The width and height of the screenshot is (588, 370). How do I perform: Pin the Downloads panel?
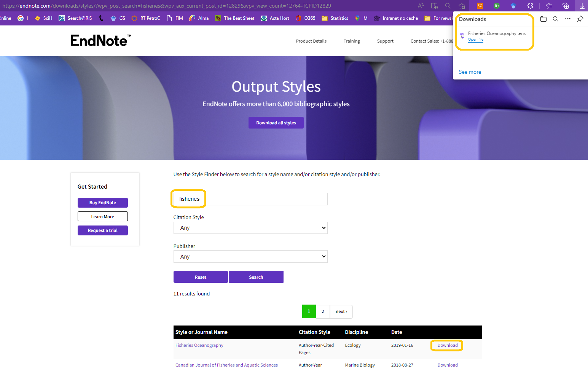click(x=580, y=19)
